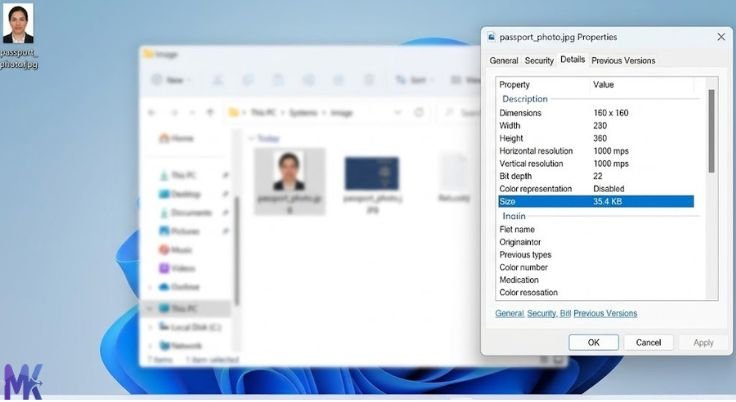This screenshot has width=736, height=402.
Task: Select the Bit depth row
Action: pos(596,176)
